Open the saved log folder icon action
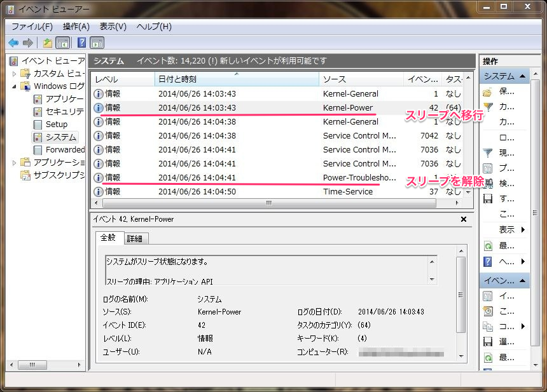This screenshot has width=547, height=392. [487, 92]
